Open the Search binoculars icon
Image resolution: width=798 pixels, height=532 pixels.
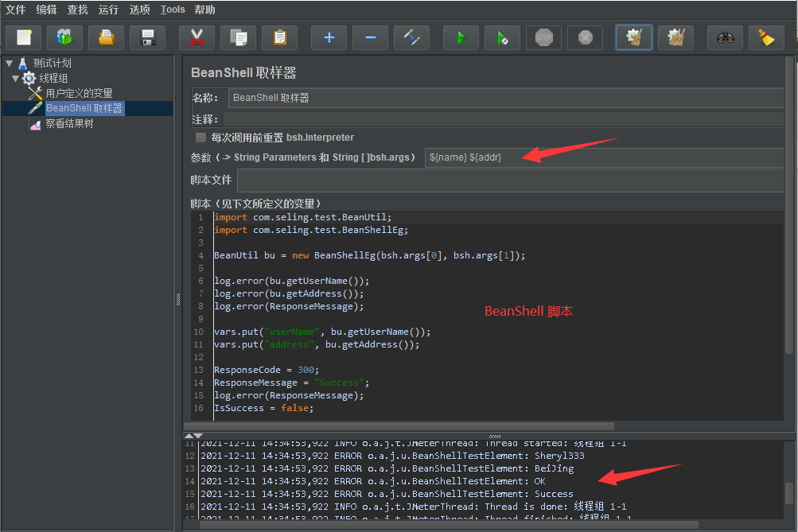pos(725,37)
